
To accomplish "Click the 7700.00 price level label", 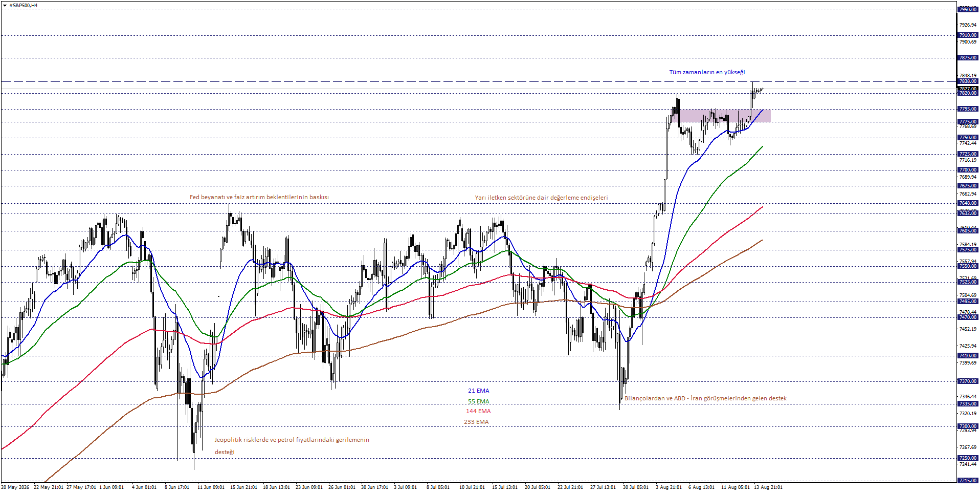I will pos(968,170).
